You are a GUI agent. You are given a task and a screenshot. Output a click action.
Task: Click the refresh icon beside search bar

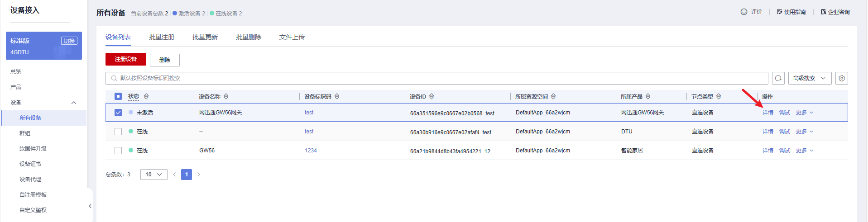(x=778, y=78)
